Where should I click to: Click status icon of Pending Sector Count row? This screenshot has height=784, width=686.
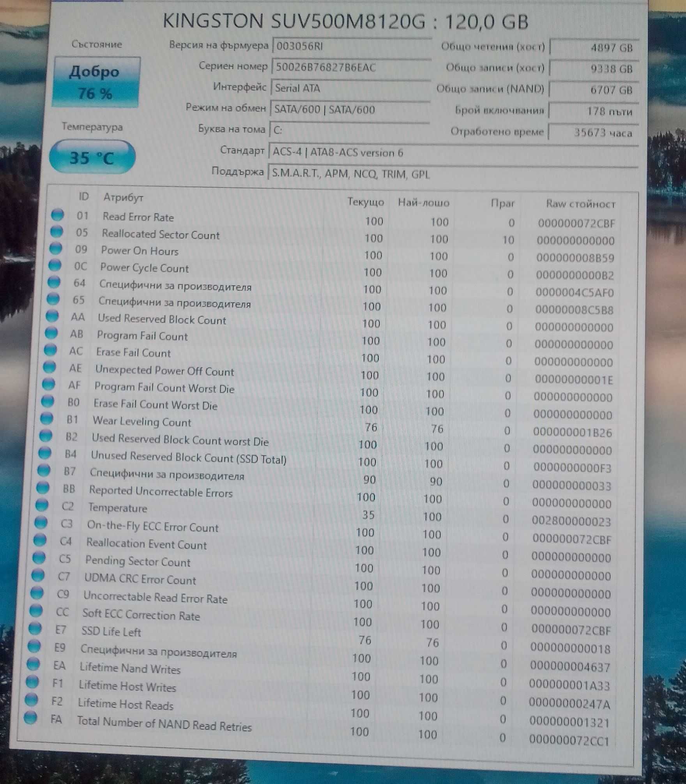click(x=39, y=557)
